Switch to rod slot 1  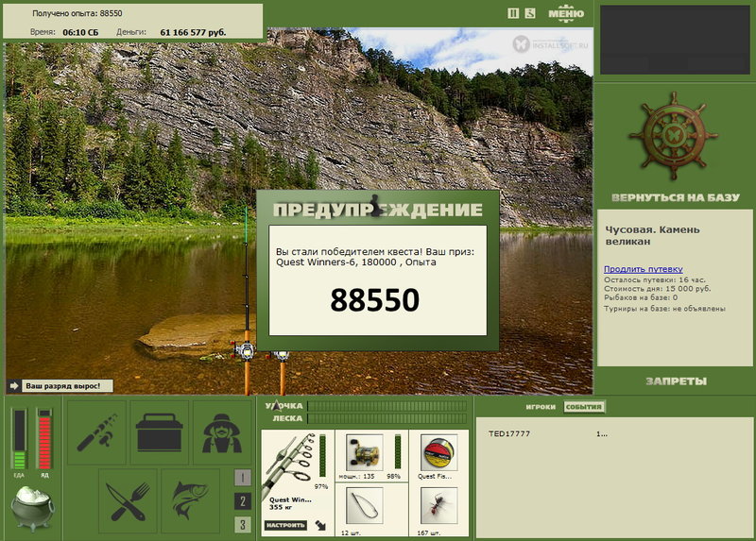click(x=243, y=478)
